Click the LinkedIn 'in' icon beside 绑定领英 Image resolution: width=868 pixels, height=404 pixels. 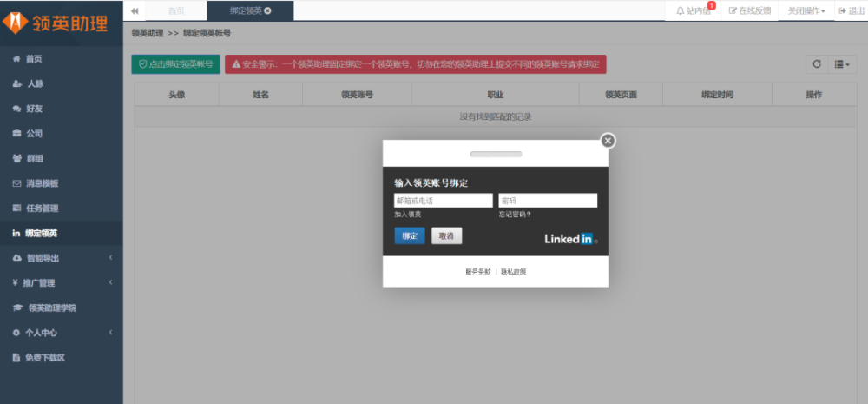pyautogui.click(x=16, y=234)
